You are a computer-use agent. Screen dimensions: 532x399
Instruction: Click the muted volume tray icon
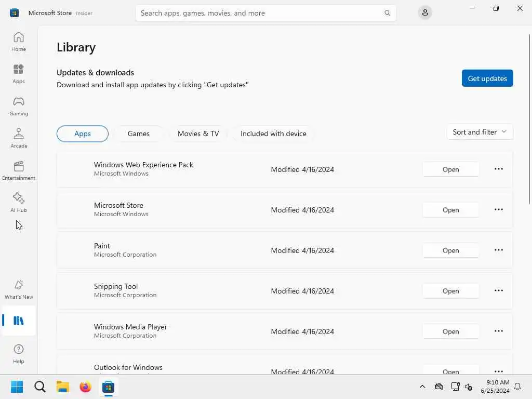(469, 387)
